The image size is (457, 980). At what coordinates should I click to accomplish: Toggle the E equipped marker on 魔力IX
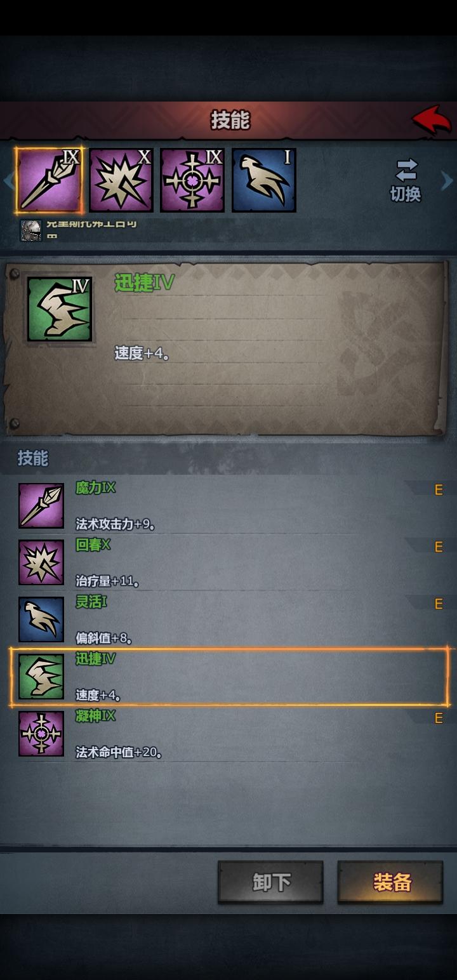point(438,490)
